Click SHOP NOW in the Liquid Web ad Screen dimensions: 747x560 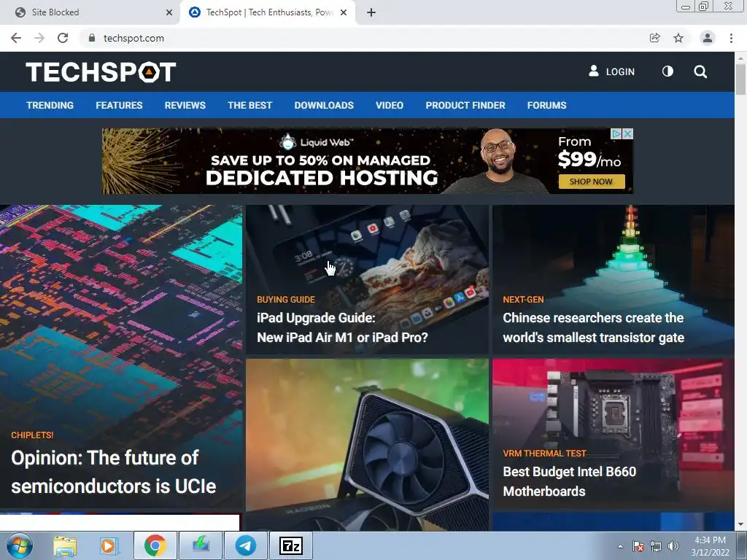tap(591, 182)
